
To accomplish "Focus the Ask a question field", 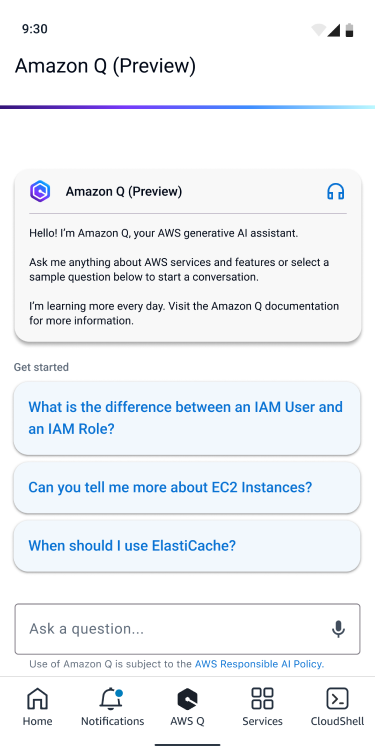I will [x=187, y=629].
